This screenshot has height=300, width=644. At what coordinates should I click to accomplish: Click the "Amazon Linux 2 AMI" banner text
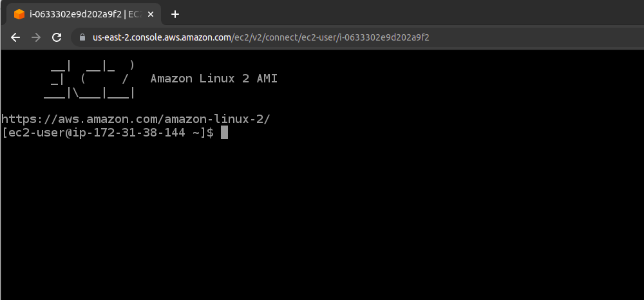tap(214, 79)
